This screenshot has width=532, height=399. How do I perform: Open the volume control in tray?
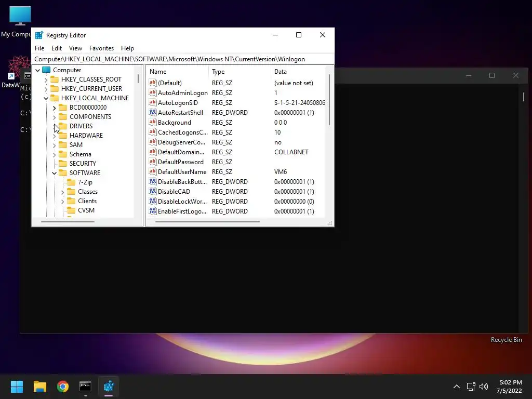pos(484,387)
